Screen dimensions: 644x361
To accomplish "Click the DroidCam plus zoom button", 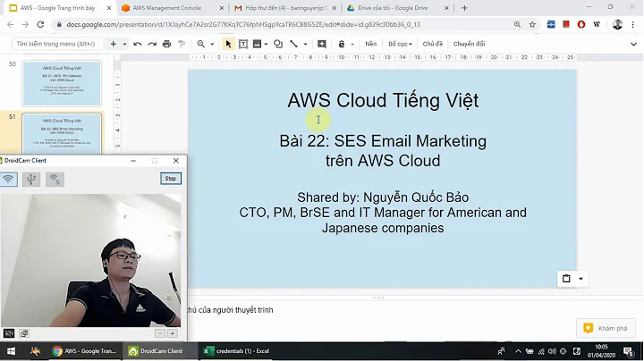I will pyautogui.click(x=173, y=333).
